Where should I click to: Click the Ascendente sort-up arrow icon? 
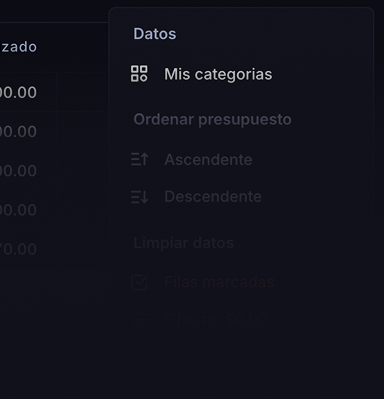pyautogui.click(x=139, y=159)
